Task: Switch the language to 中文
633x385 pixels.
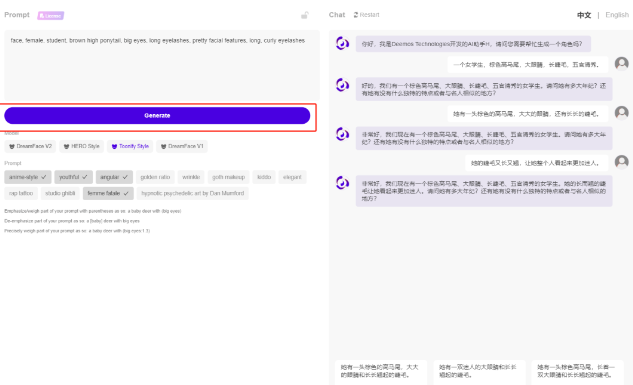Action: tap(584, 15)
